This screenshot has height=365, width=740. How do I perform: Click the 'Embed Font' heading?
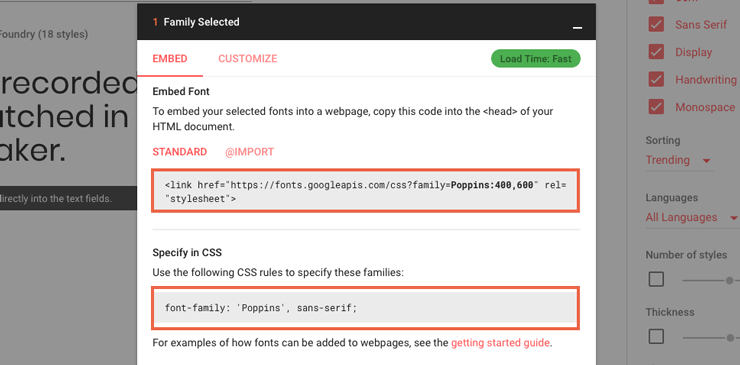coord(181,91)
